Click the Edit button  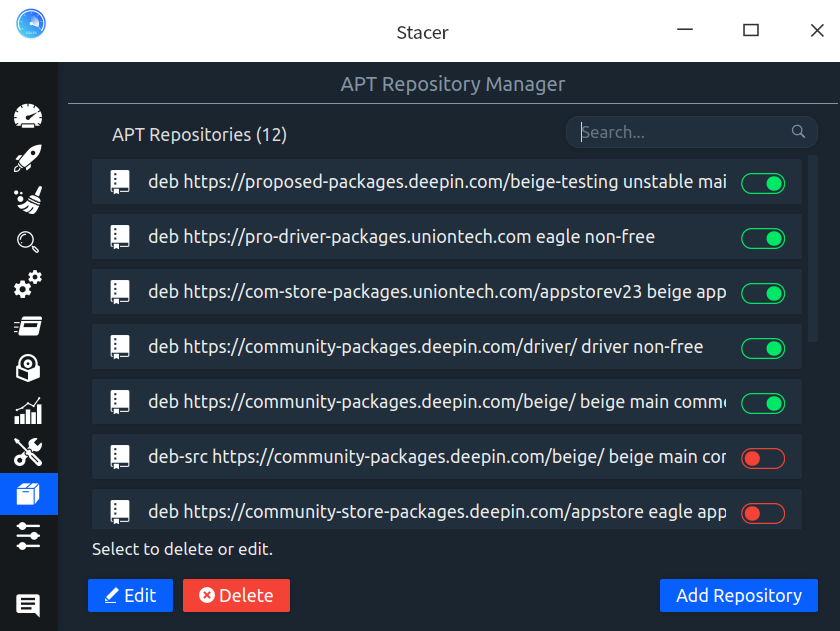[x=130, y=595]
